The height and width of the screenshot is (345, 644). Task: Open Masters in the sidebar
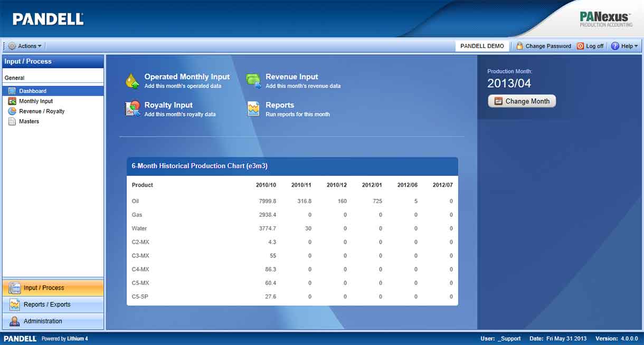click(29, 121)
